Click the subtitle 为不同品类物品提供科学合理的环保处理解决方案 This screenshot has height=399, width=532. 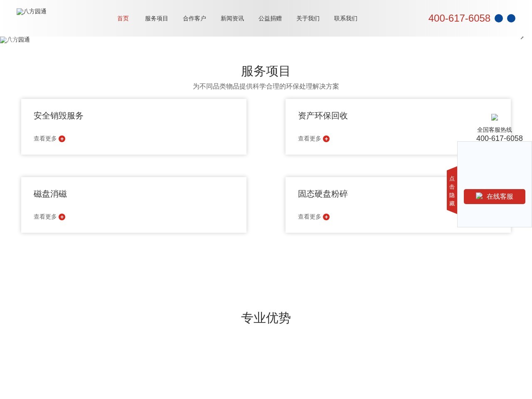coord(266,86)
